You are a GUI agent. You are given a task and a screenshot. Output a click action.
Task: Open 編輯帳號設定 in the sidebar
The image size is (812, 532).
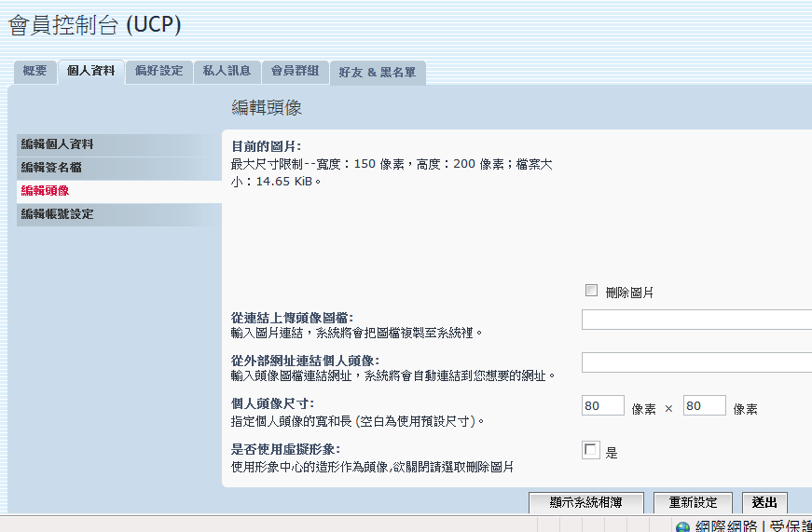coord(58,214)
